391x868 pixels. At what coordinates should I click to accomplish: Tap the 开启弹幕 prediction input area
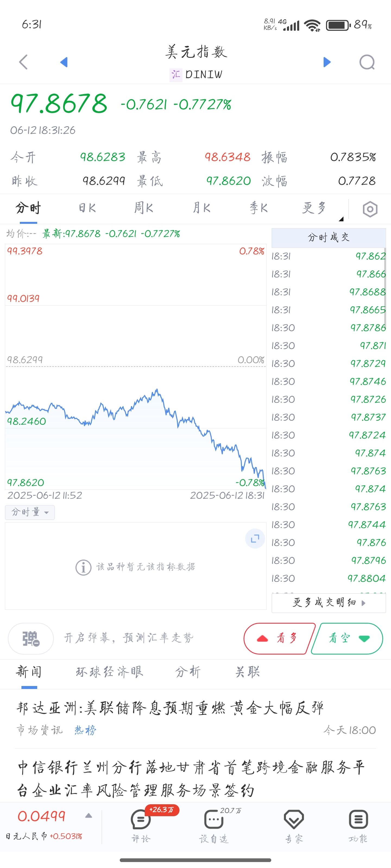click(x=129, y=638)
